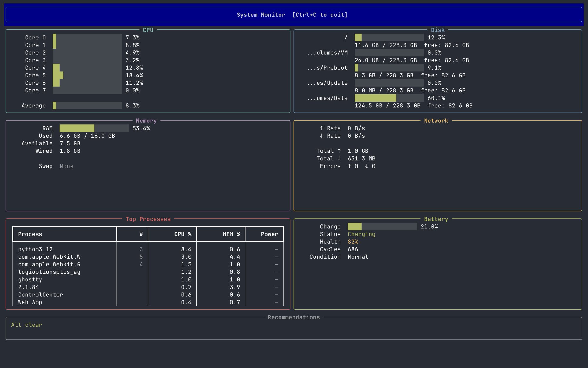This screenshot has height=368, width=588.
Task: Select the 2.1.84 process row
Action: point(148,287)
